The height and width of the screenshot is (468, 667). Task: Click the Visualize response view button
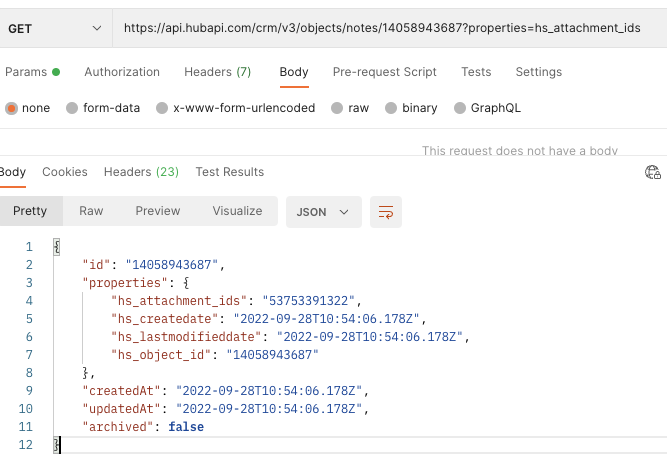tap(237, 211)
